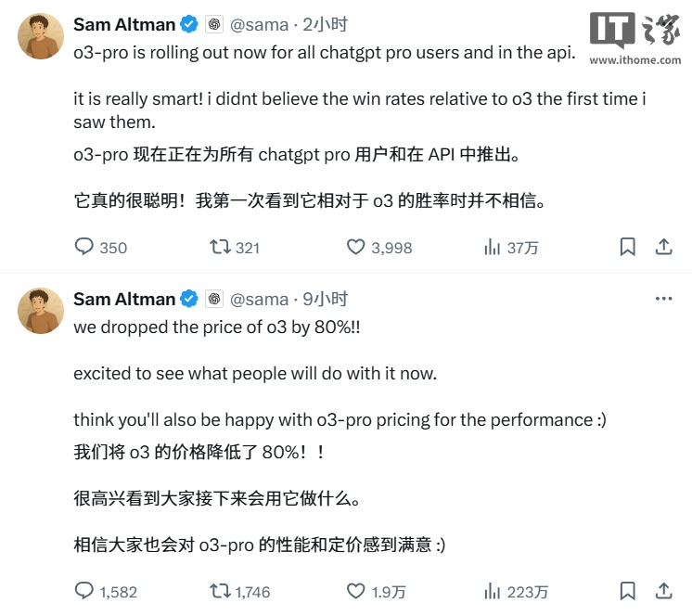Reply to the o3-pro rollout tweet
The height and width of the screenshot is (616, 692).
coord(84,247)
